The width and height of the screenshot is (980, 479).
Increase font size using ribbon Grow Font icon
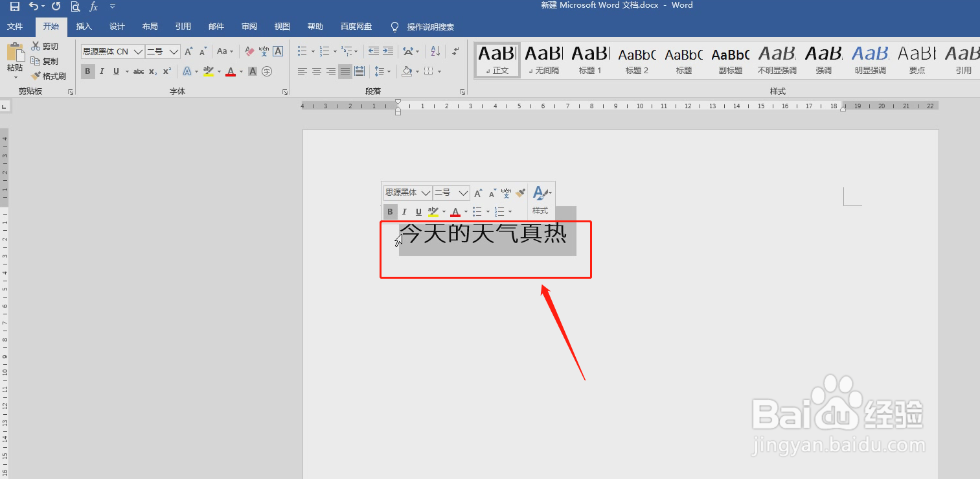188,51
